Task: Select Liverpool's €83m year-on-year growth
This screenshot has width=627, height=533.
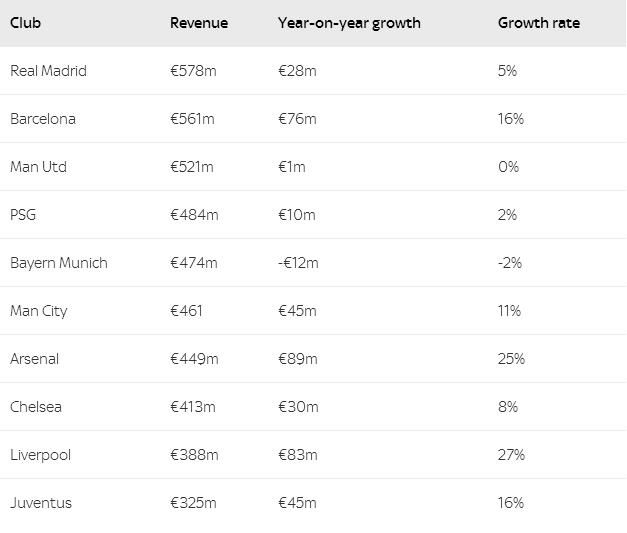Action: click(297, 455)
